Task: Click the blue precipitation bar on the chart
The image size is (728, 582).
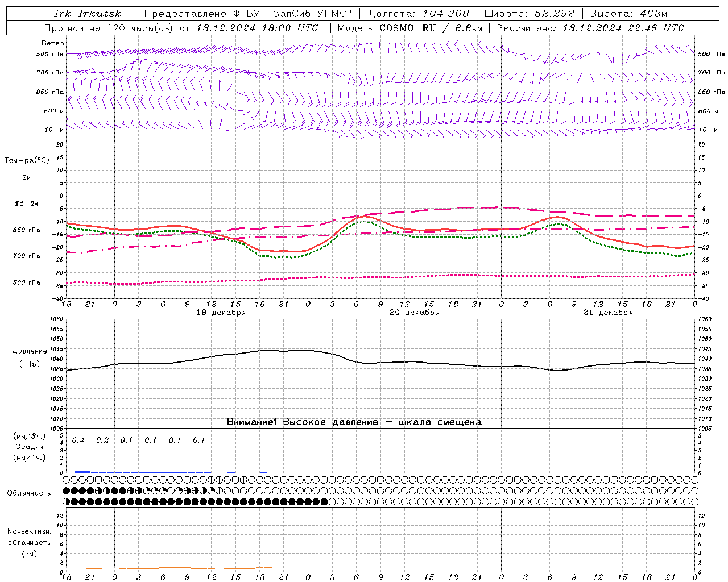Action: (82, 471)
